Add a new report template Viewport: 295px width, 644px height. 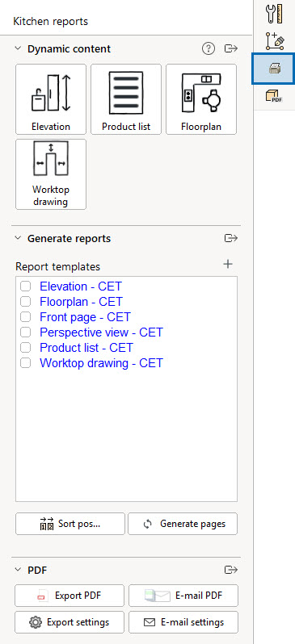[x=228, y=264]
